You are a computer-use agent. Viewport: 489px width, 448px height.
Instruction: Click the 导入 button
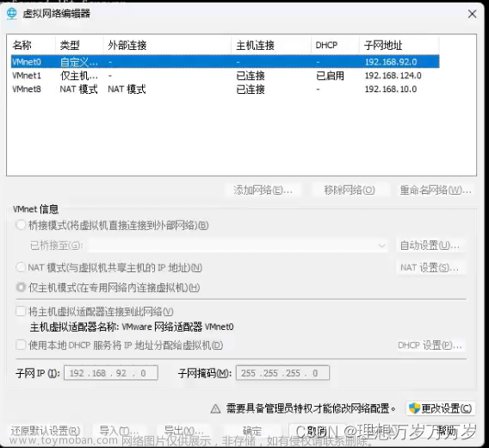click(x=119, y=431)
